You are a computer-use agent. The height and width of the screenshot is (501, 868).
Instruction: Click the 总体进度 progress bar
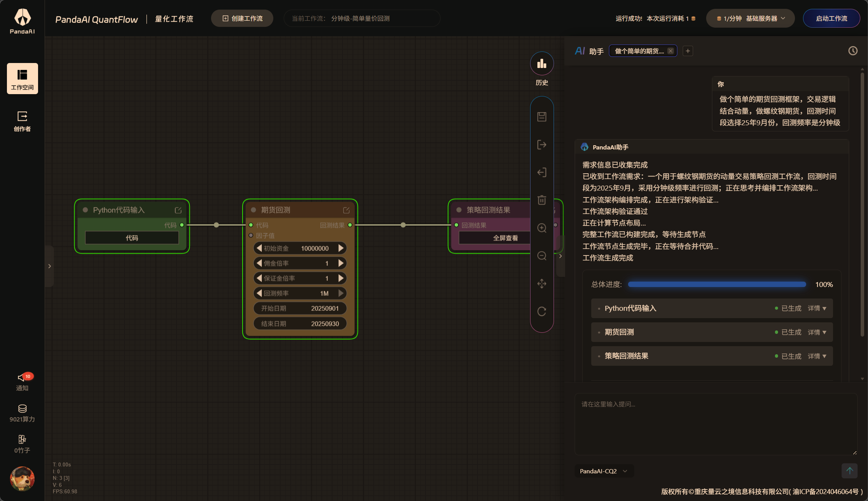[717, 284]
